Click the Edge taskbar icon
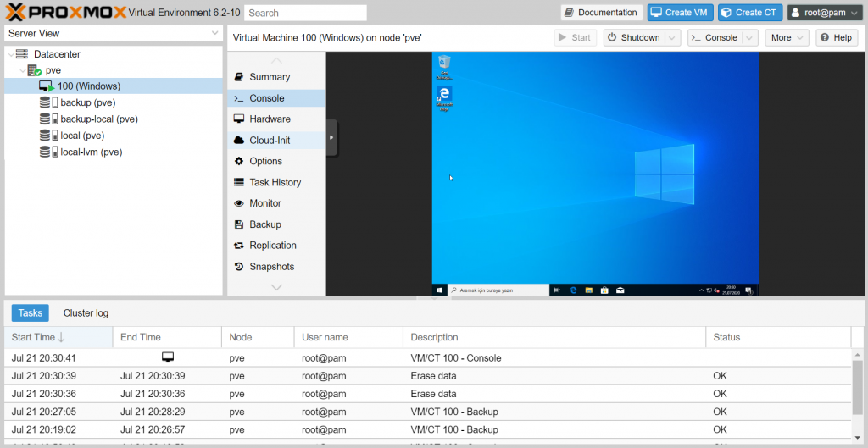868x448 pixels. [574, 290]
